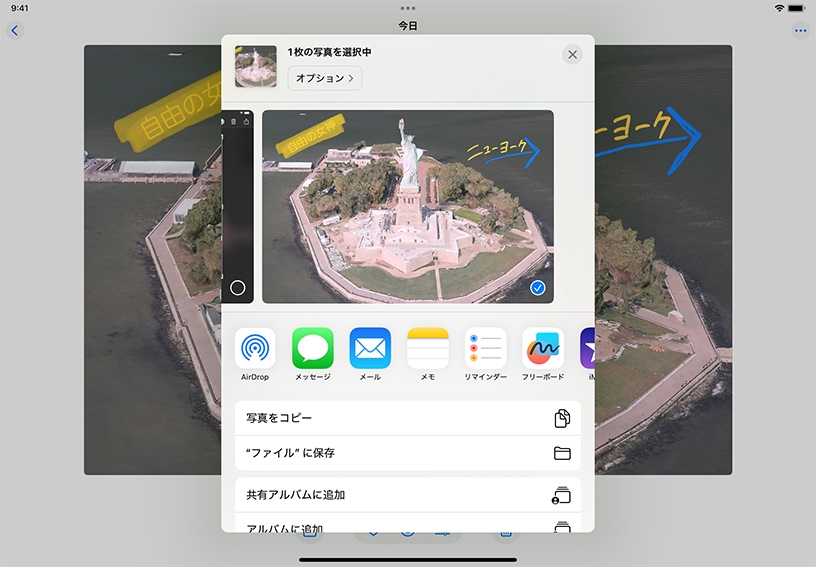
Task: Choose 写真をコピー to copy photo
Action: pyautogui.click(x=407, y=418)
